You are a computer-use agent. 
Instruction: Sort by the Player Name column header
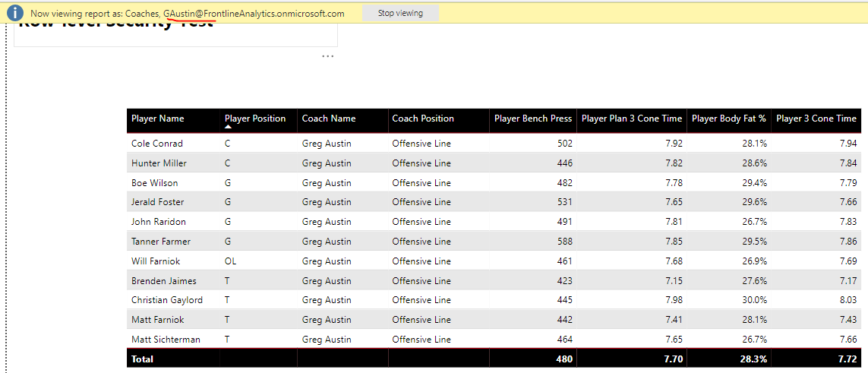tap(158, 119)
